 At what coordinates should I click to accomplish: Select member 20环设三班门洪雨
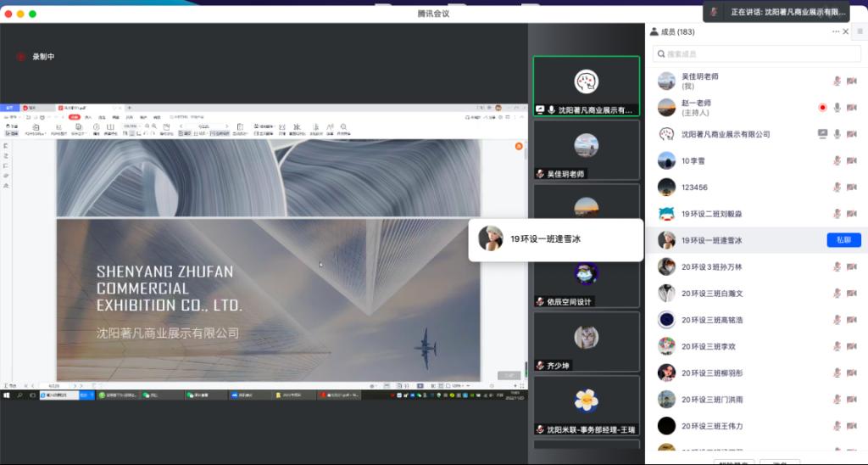757,400
